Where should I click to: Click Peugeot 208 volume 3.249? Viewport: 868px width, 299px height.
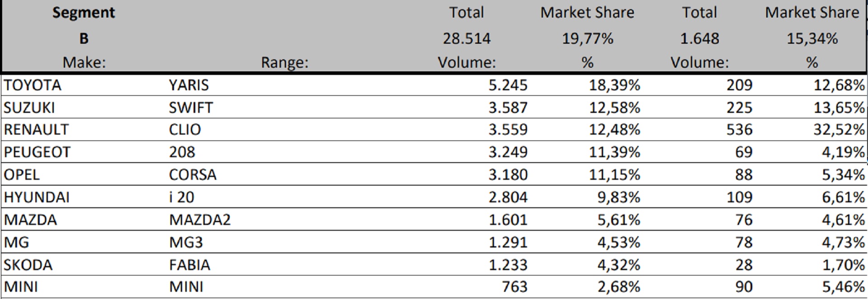(x=508, y=152)
